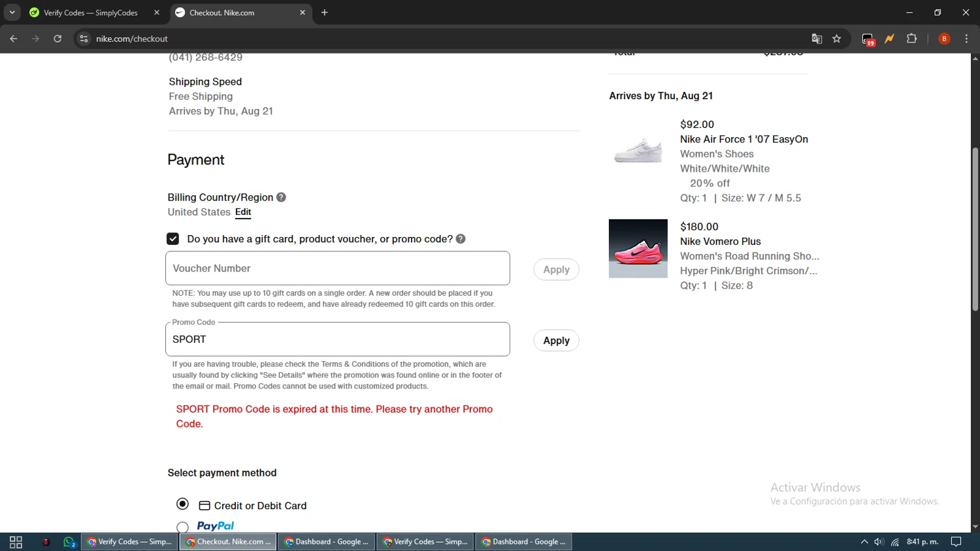
Task: Open the Windows Start menu
Action: click(x=16, y=542)
